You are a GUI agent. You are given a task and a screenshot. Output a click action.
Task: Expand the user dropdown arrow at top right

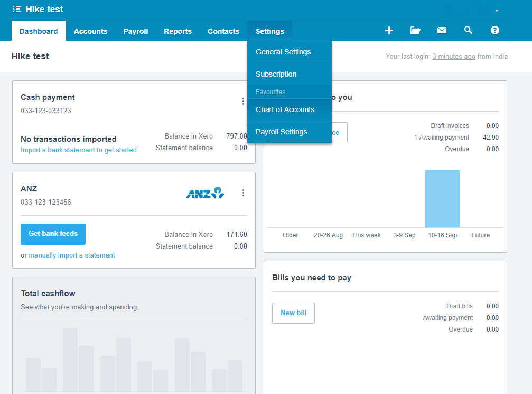[497, 11]
